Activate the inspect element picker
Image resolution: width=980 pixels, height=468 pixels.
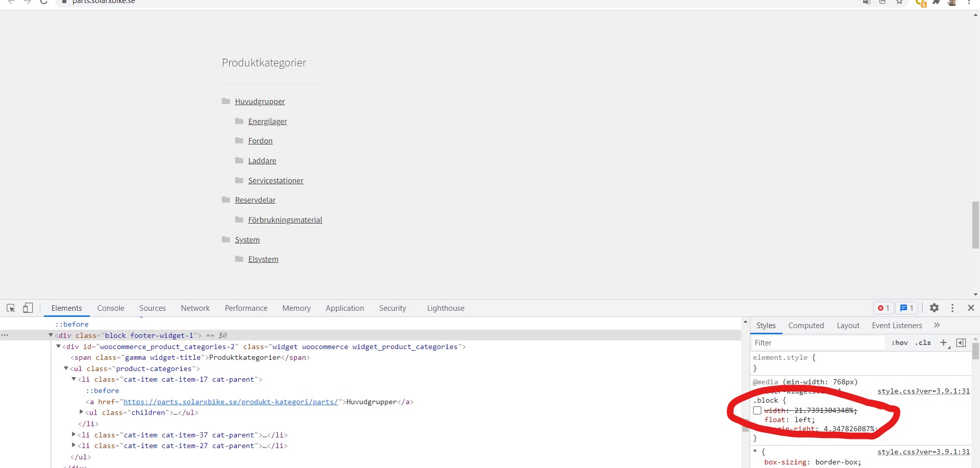[11, 308]
